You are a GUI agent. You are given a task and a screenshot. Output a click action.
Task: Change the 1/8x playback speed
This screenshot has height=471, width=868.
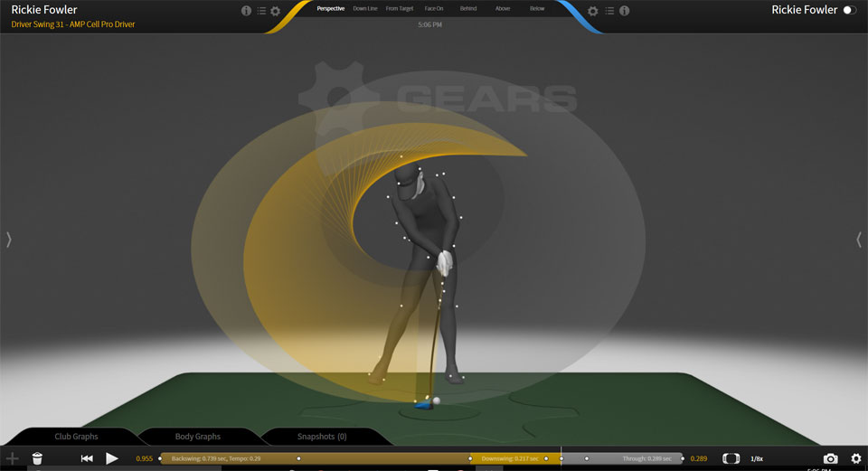point(757,459)
